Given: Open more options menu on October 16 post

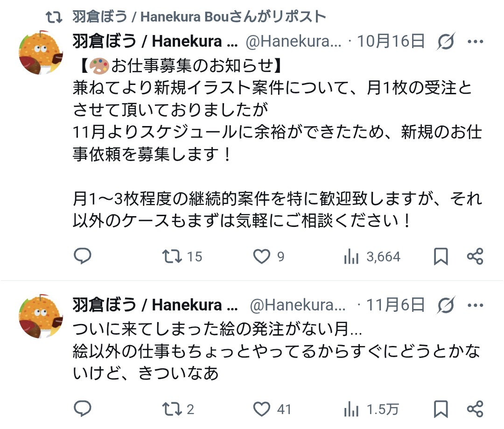Looking at the screenshot, I should [475, 42].
